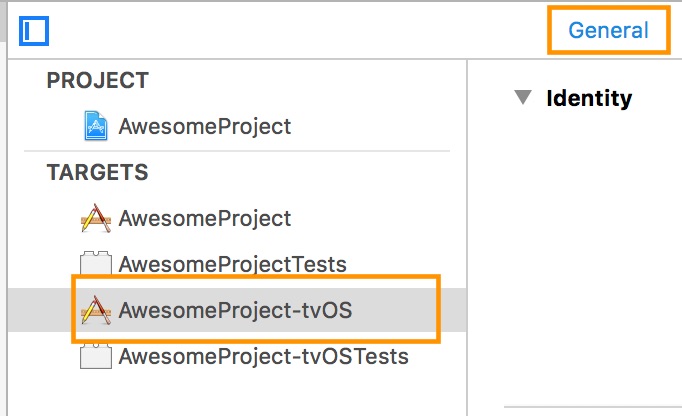Click the separator line below the PROJECT section
Viewport: 682px width, 416px height.
point(248,151)
